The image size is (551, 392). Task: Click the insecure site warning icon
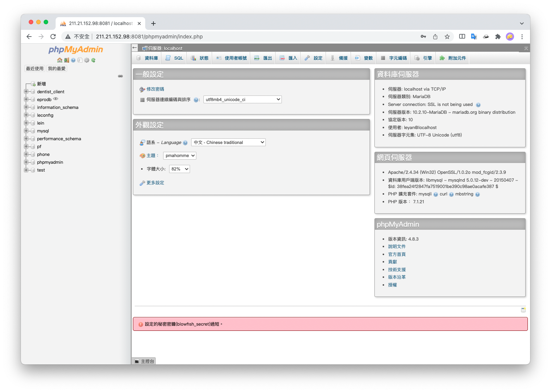coord(68,37)
